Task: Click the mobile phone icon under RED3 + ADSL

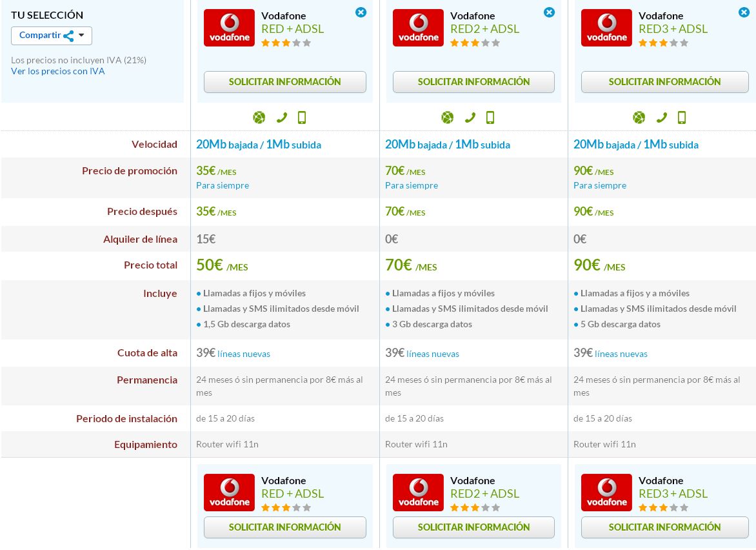Action: point(682,117)
